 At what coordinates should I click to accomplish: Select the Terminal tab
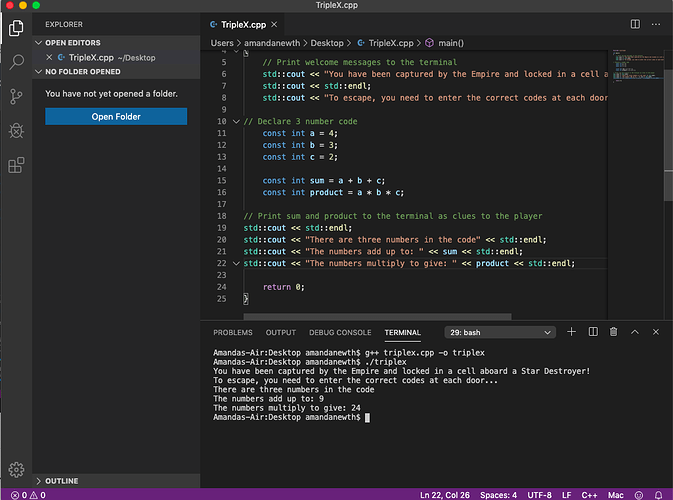(x=403, y=333)
